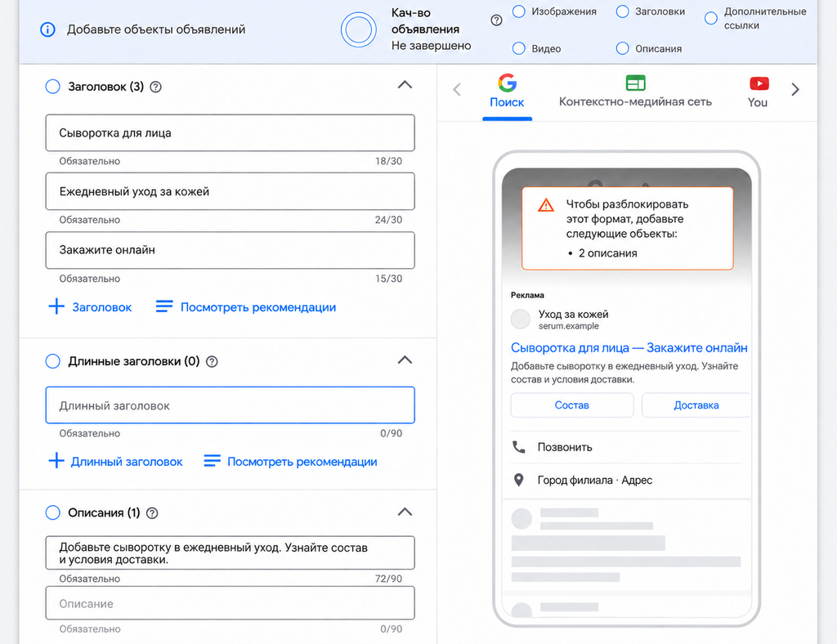This screenshot has height=644, width=837.
Task: Add another long headline with + Длинный заголовок
Action: [x=116, y=462]
